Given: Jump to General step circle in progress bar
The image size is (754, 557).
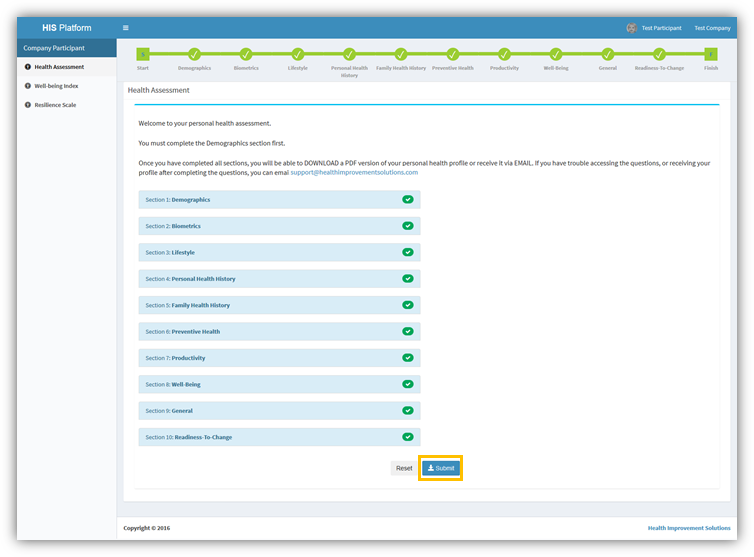Looking at the screenshot, I should click(x=607, y=54).
